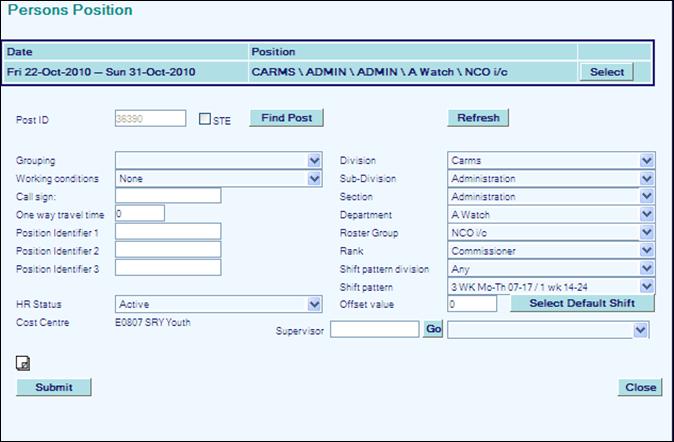Click the small note icon above Submit
674x442 pixels.
click(22, 364)
